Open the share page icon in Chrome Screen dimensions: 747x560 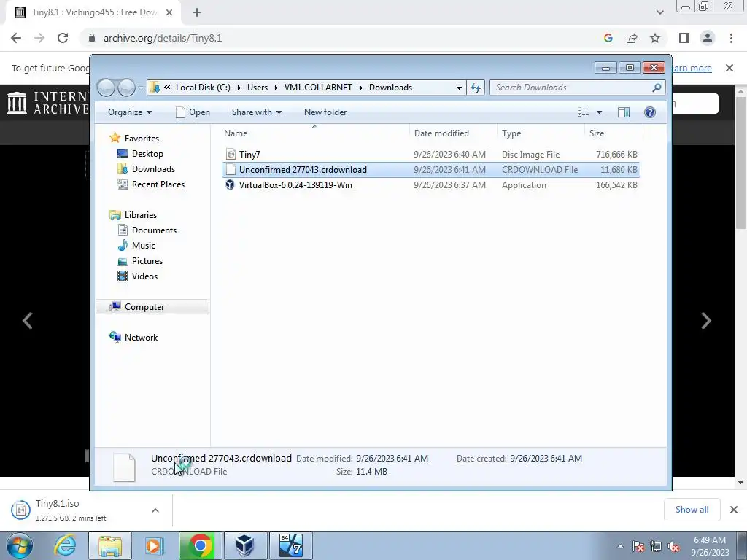coord(632,38)
